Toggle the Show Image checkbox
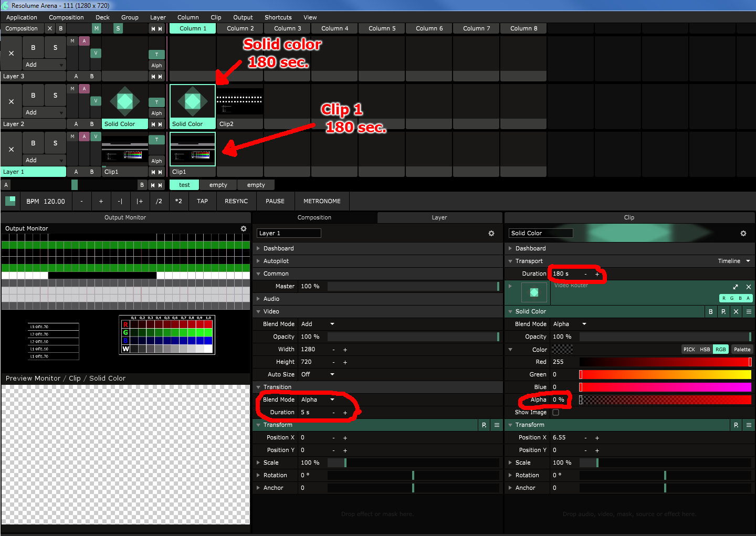The height and width of the screenshot is (536, 756). (555, 413)
